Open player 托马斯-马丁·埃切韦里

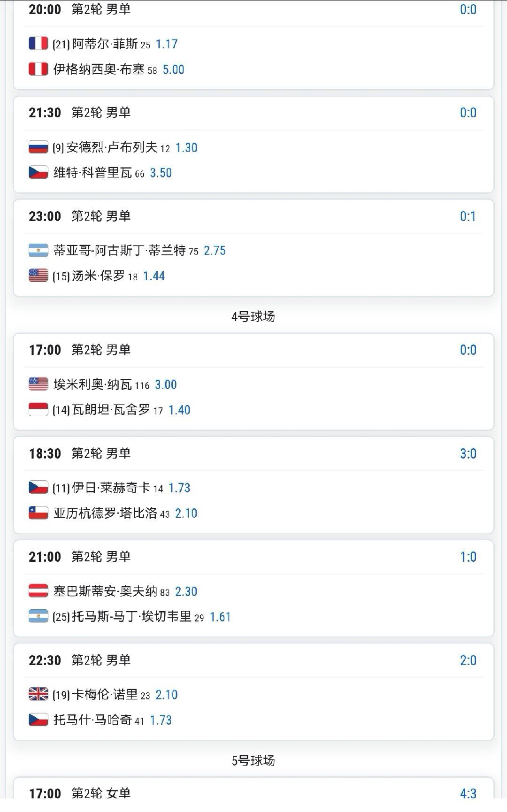tap(131, 616)
